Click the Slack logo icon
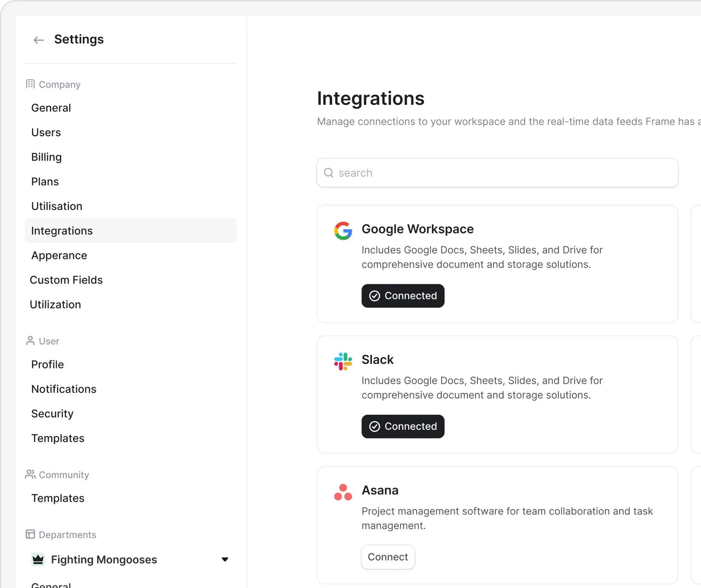701x588 pixels. (343, 361)
